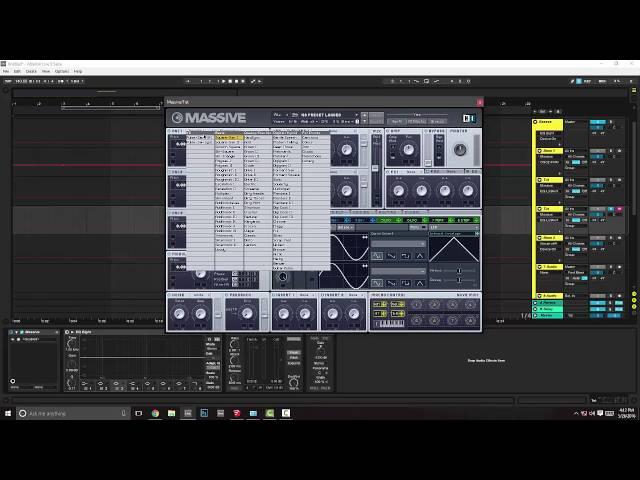Open the File menu in Ableton
Viewport: 640px width, 480px height.
(x=6, y=71)
